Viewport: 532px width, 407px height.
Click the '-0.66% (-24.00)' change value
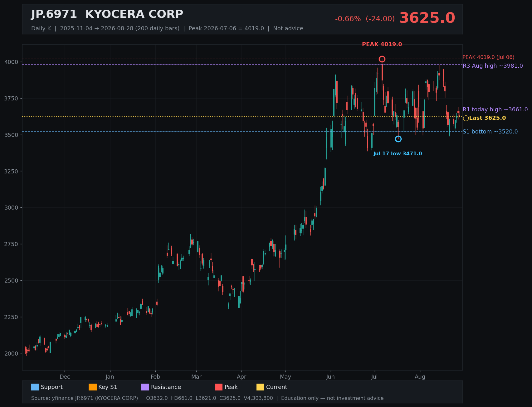tap(365, 19)
